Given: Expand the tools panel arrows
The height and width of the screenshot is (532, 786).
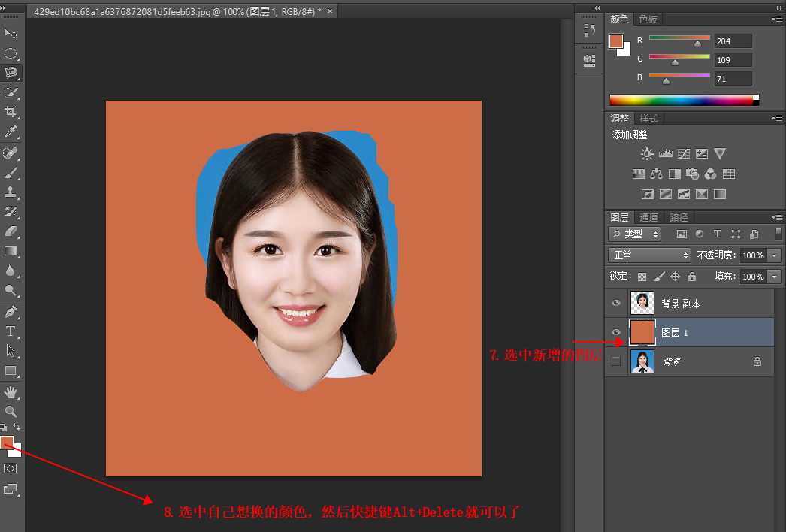Looking at the screenshot, I should [x=4, y=8].
